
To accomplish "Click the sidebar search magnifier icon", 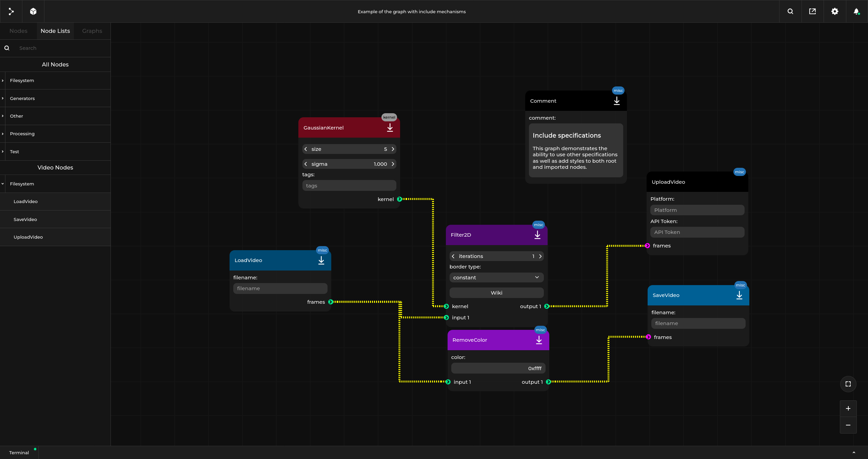I will coord(7,48).
